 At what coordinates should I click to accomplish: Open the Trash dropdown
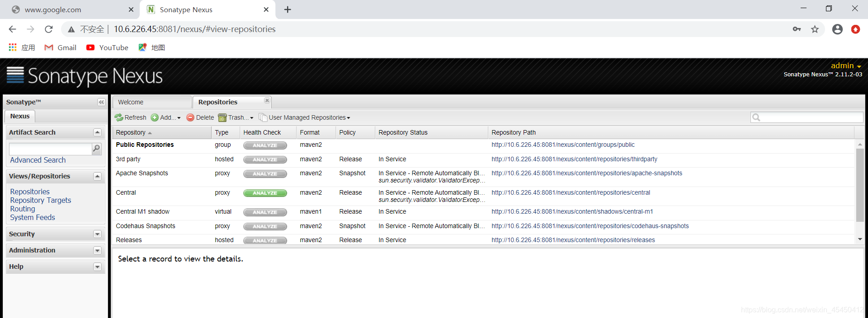(236, 117)
